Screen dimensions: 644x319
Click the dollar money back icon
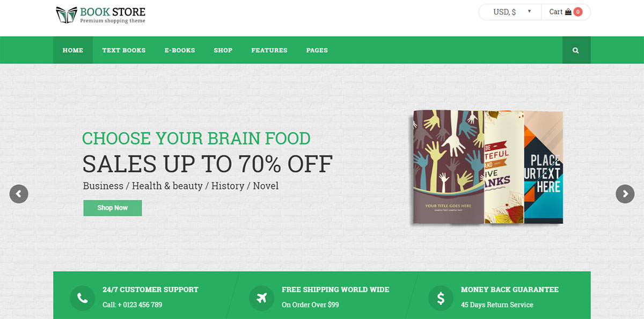tap(441, 298)
